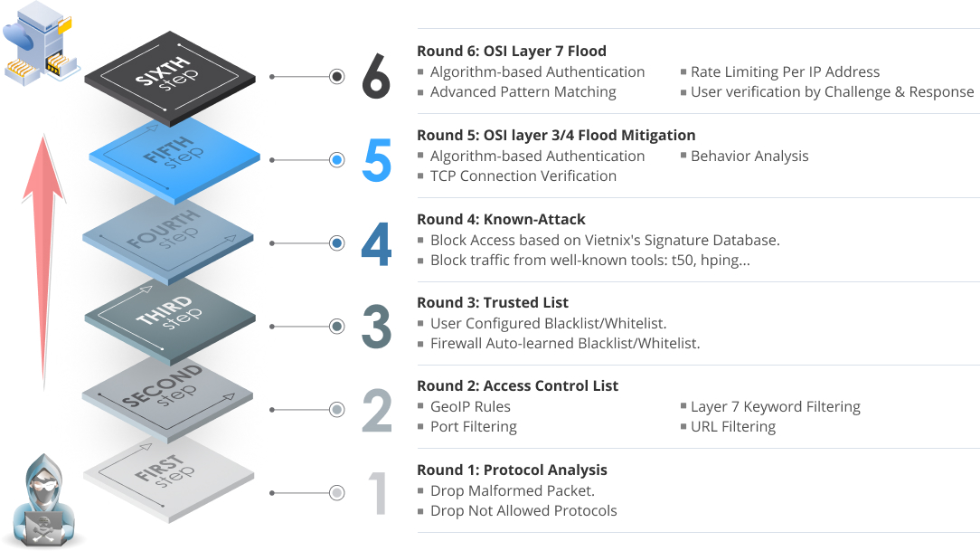Select the radio marker beside number 3
This screenshot has height=551, width=980.
pos(337,327)
